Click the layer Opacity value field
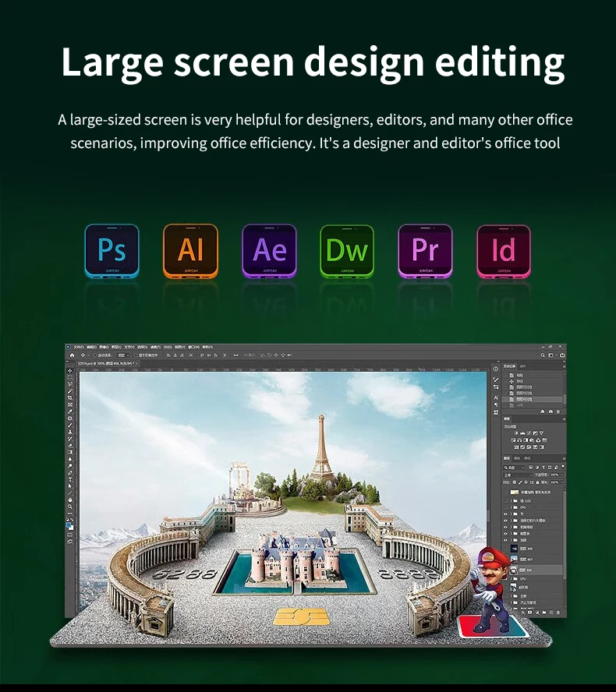This screenshot has width=616, height=692. point(554,475)
